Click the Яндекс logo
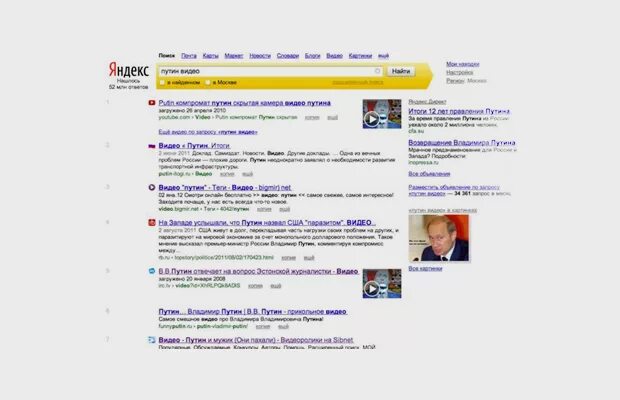The height and width of the screenshot is (400, 620). tap(129, 70)
